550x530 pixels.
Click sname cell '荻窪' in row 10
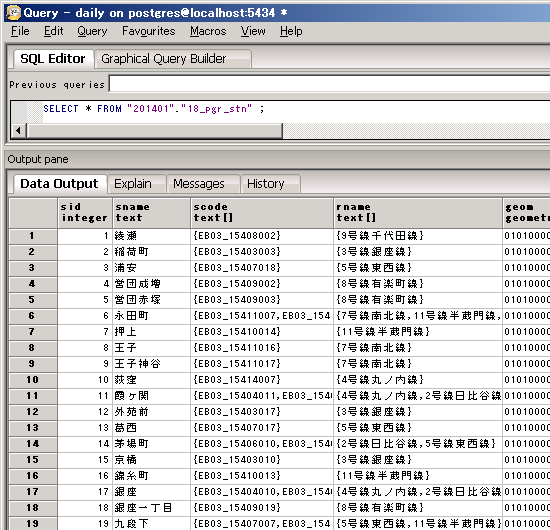152,380
